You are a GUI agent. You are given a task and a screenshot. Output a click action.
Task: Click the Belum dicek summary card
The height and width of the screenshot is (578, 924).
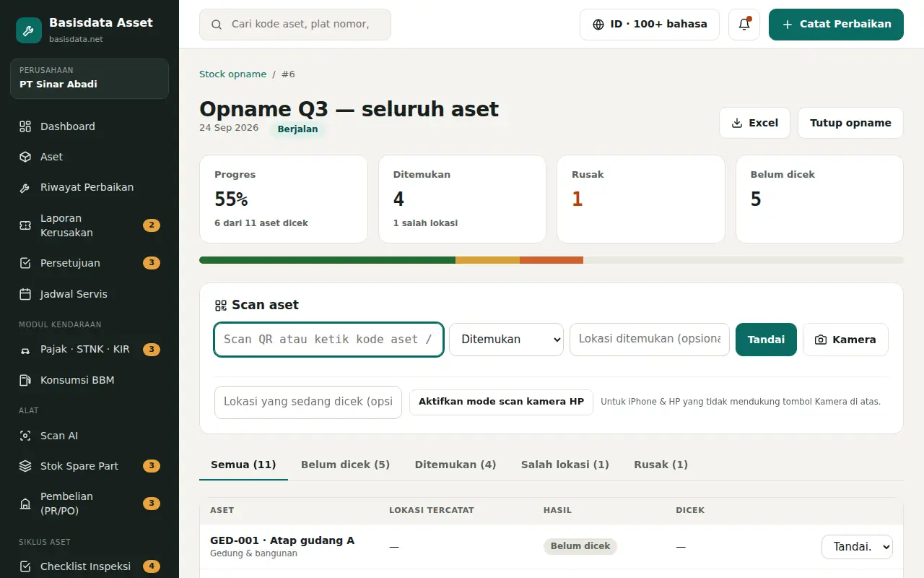(x=819, y=199)
